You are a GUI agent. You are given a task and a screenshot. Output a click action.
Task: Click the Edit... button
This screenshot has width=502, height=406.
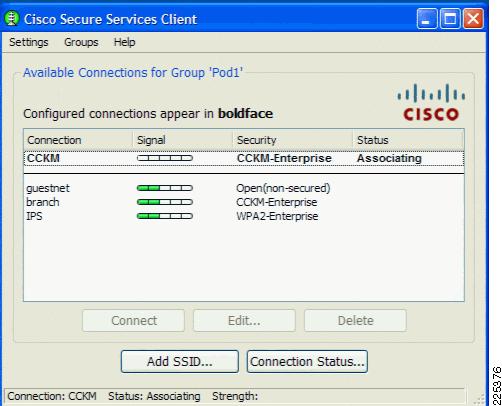(244, 320)
